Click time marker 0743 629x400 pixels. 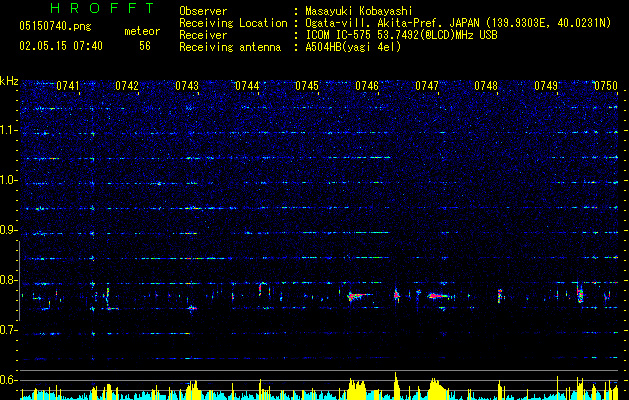187,86
